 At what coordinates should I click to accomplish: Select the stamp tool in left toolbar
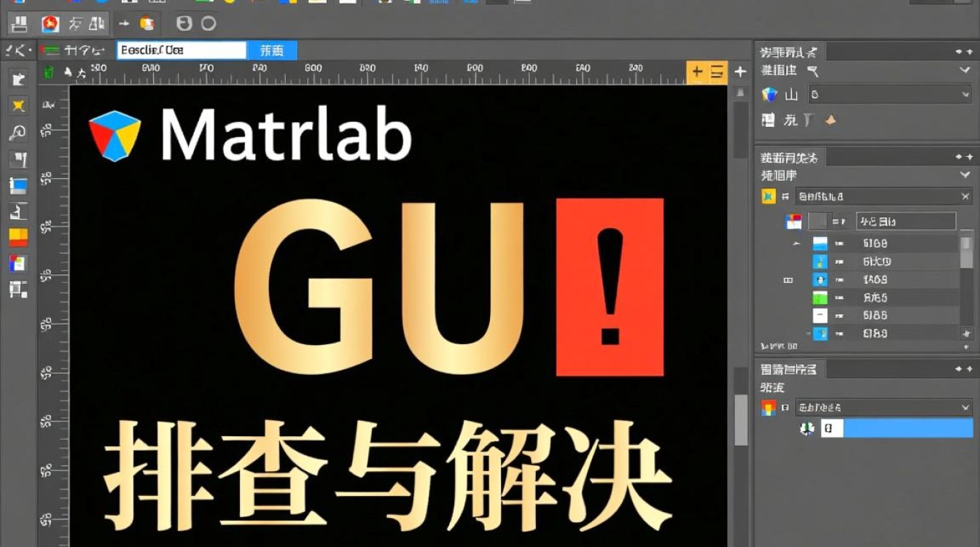18,212
